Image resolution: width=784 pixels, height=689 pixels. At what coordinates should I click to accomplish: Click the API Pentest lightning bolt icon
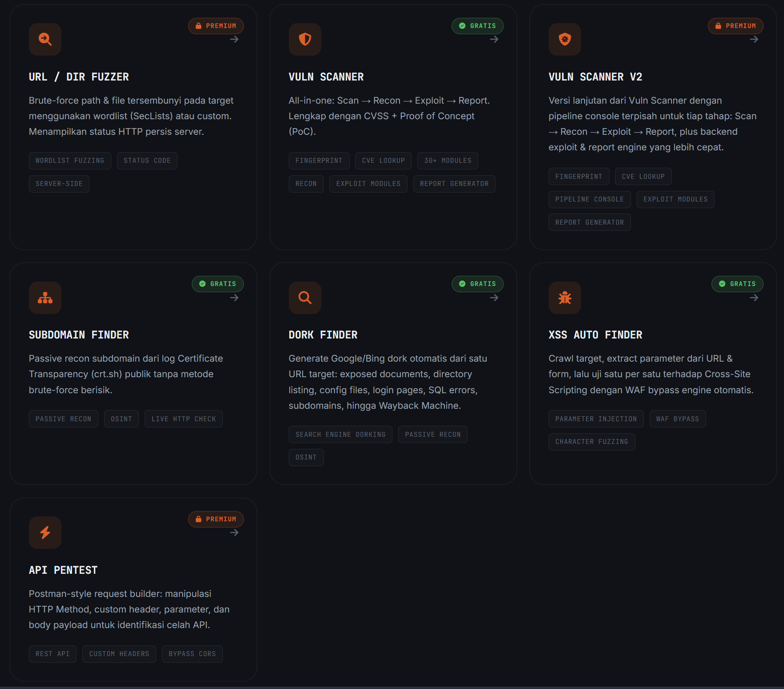[x=45, y=532]
